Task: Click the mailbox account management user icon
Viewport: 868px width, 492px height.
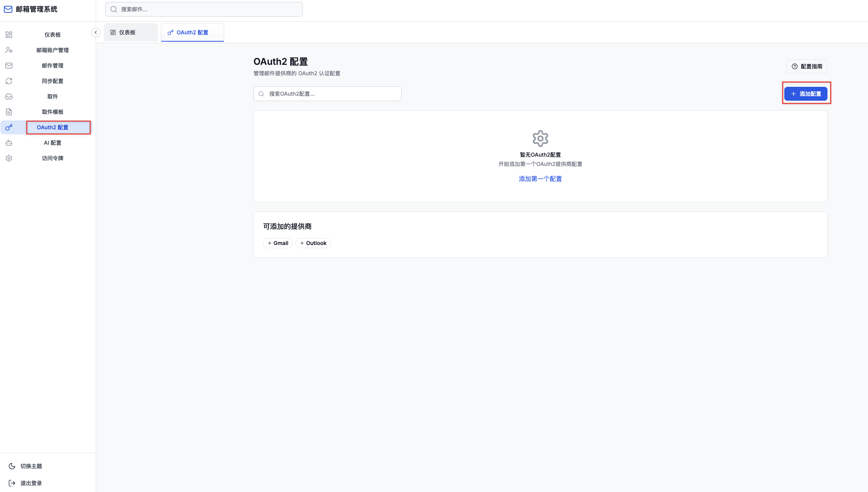Action: click(x=9, y=50)
